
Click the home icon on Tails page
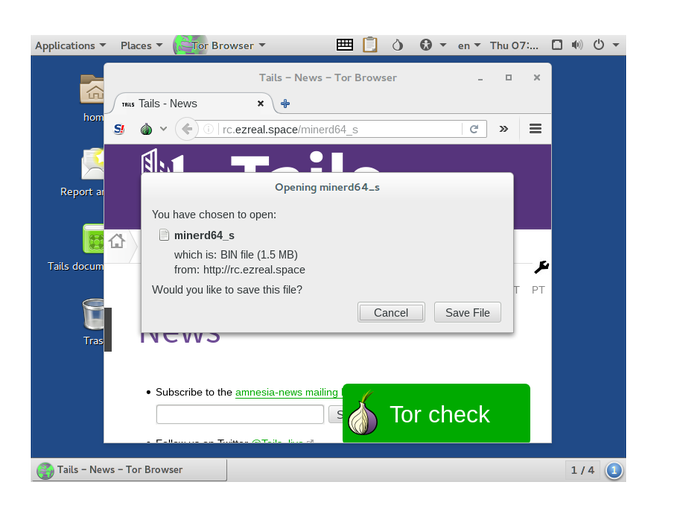[117, 241]
